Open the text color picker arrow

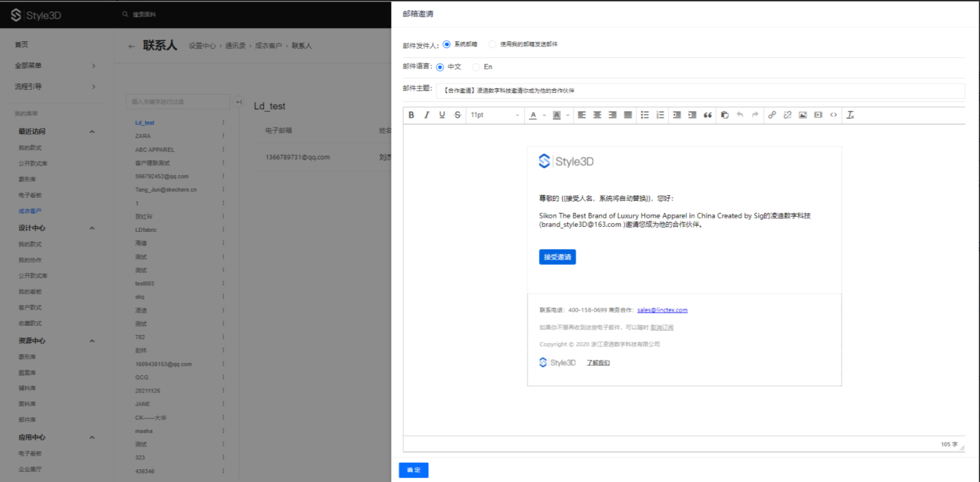[x=544, y=115]
